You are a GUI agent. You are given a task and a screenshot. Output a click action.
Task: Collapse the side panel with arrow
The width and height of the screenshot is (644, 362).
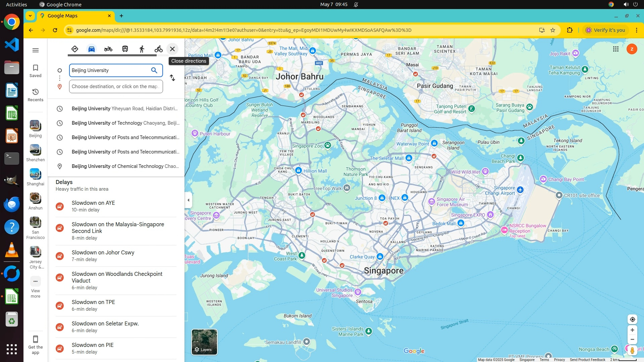click(x=189, y=200)
